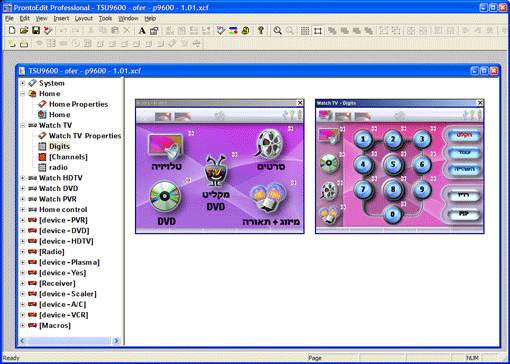Select the radio page in tree
This screenshot has width=510, height=364.
[58, 167]
